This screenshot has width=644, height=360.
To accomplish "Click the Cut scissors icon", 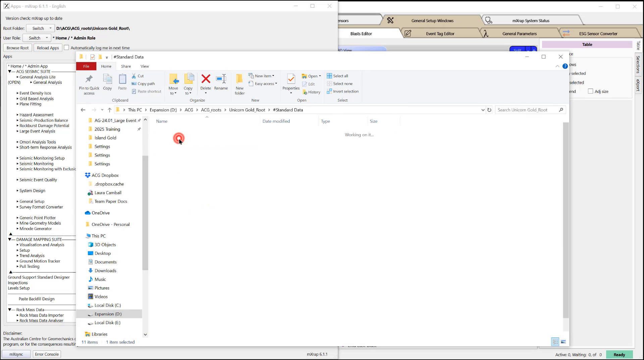I will 134,76.
